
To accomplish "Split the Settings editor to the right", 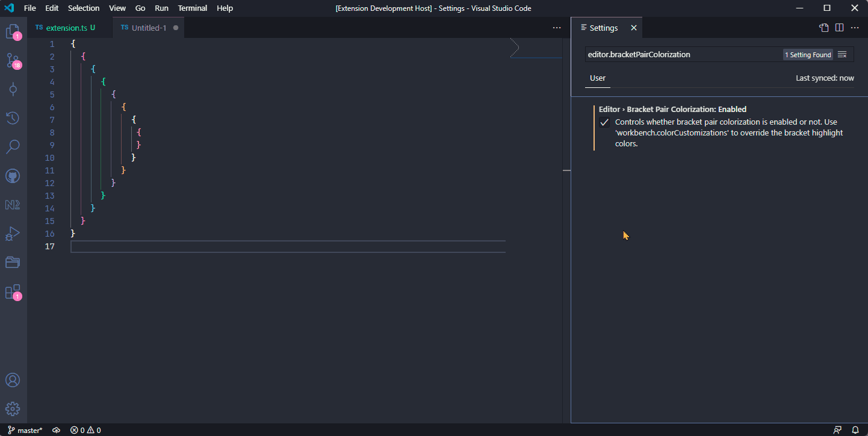I will (839, 27).
